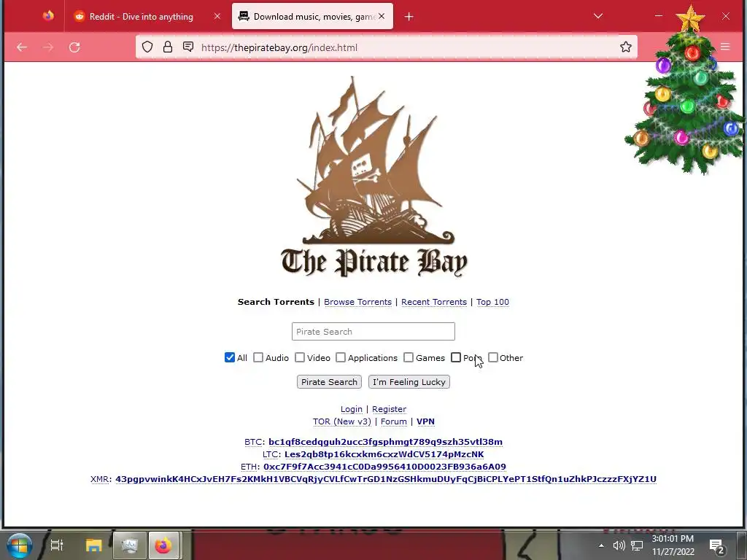This screenshot has height=560, width=747.
Task: Minimize the Firefox window
Action: (659, 16)
